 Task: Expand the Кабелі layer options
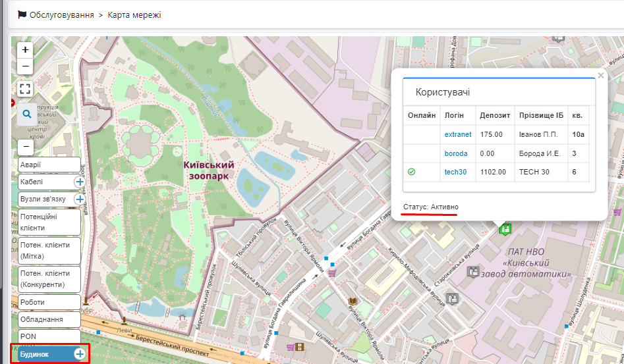tap(79, 182)
